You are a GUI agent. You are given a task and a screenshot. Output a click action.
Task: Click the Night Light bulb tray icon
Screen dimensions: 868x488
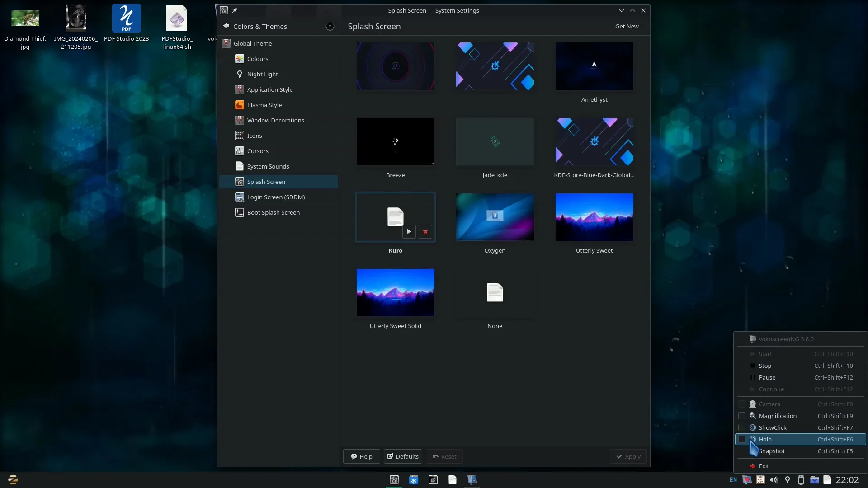787,480
